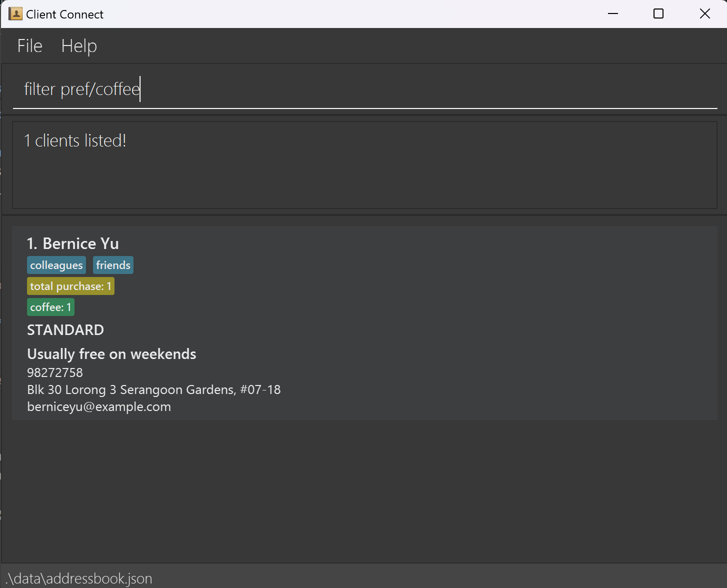Viewport: 727px width, 588px height.
Task: Select 'Usually free on weekends' remark
Action: point(111,354)
